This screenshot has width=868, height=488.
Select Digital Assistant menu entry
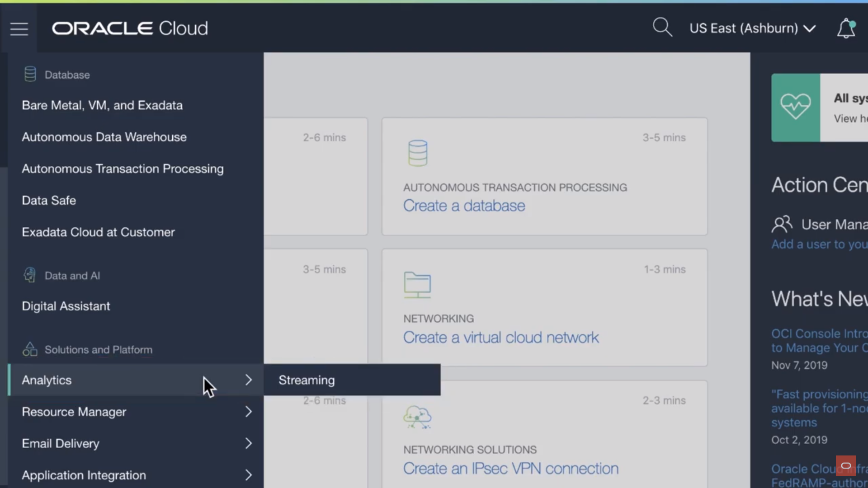pyautogui.click(x=66, y=306)
